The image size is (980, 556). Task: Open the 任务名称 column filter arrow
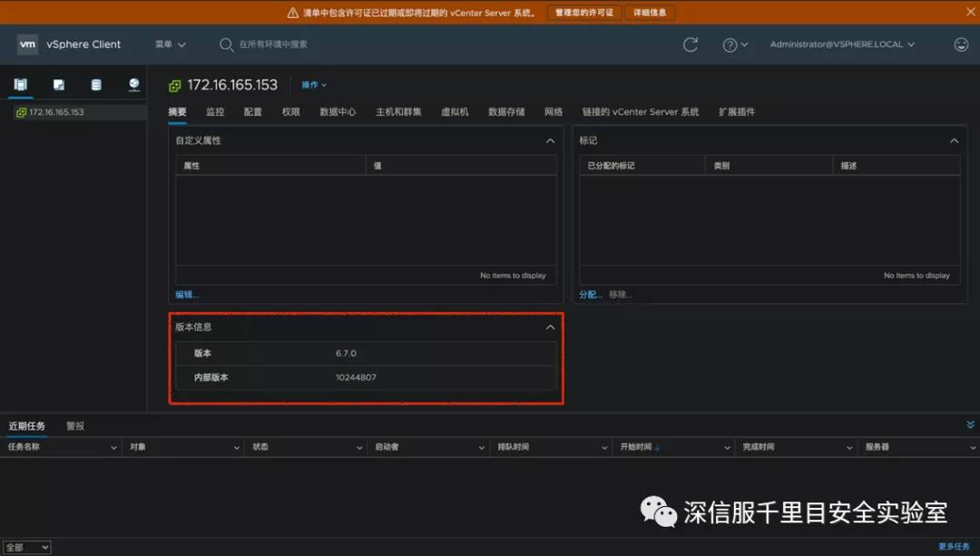pos(113,447)
